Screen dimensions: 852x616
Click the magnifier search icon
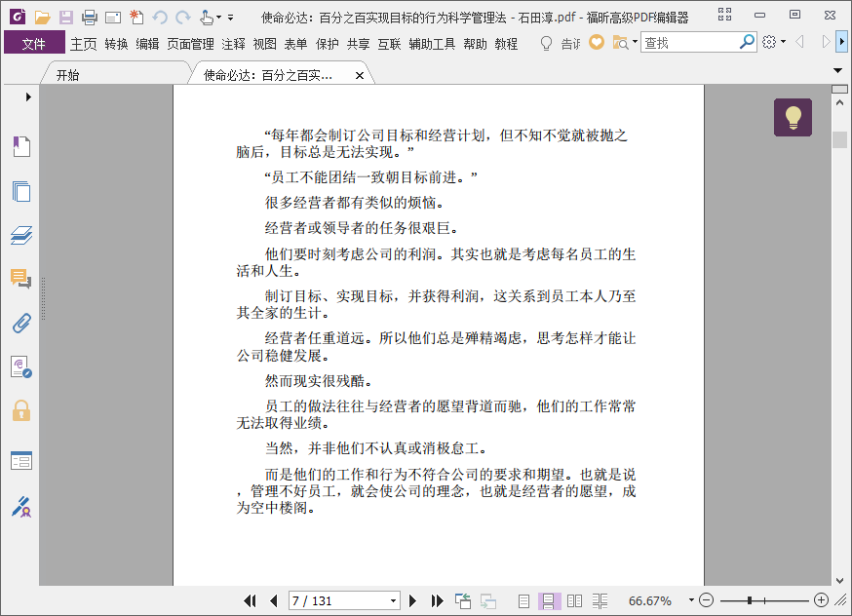[747, 41]
